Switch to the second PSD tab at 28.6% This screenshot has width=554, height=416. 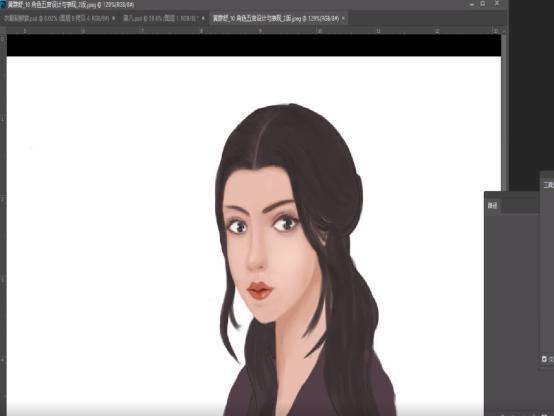(161, 18)
